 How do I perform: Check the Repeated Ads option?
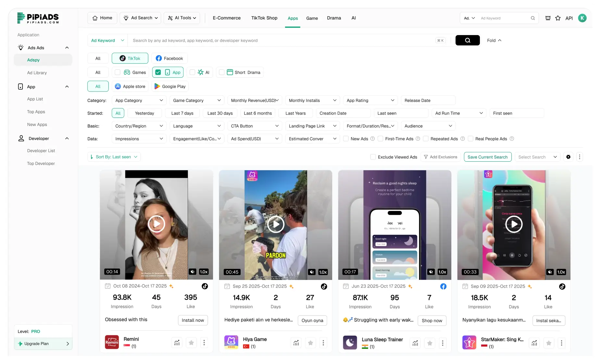[425, 139]
